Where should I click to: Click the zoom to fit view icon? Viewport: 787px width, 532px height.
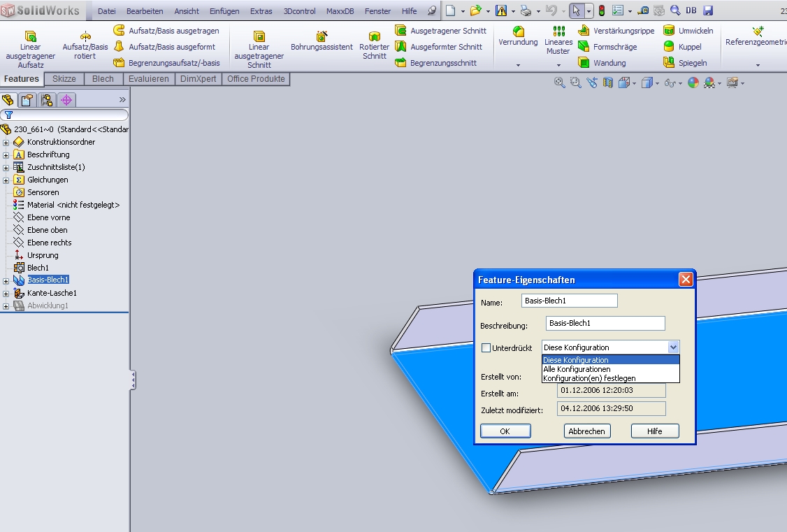[x=559, y=82]
